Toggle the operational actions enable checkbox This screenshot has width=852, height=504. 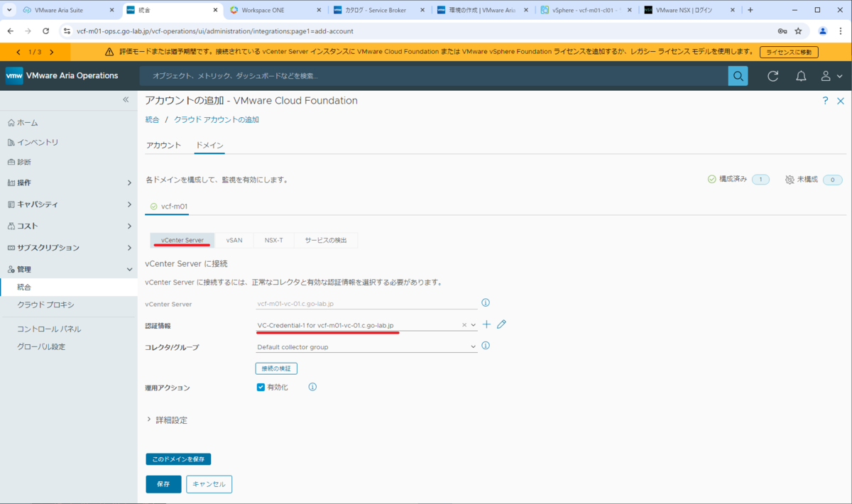(x=261, y=388)
